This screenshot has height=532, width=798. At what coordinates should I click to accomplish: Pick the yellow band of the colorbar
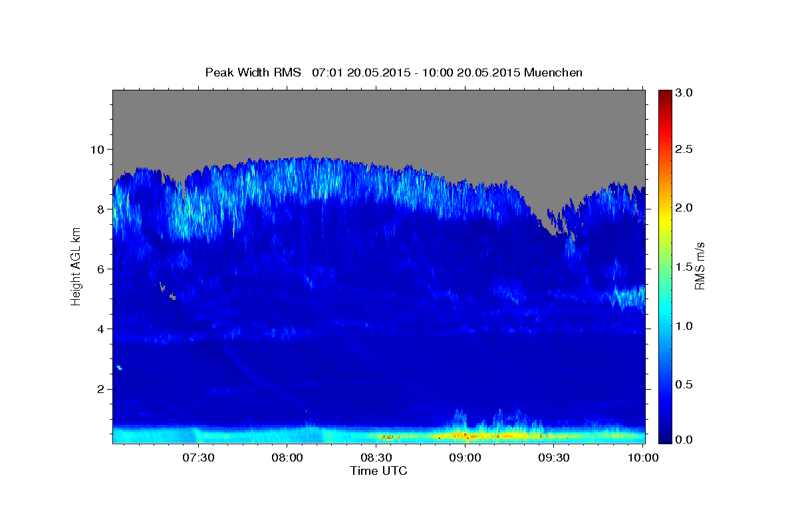pos(664,219)
